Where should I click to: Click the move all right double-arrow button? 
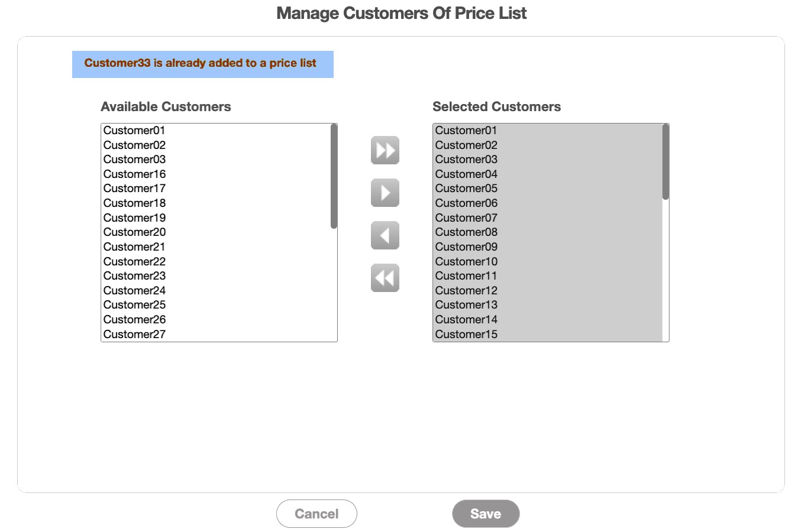[385, 150]
